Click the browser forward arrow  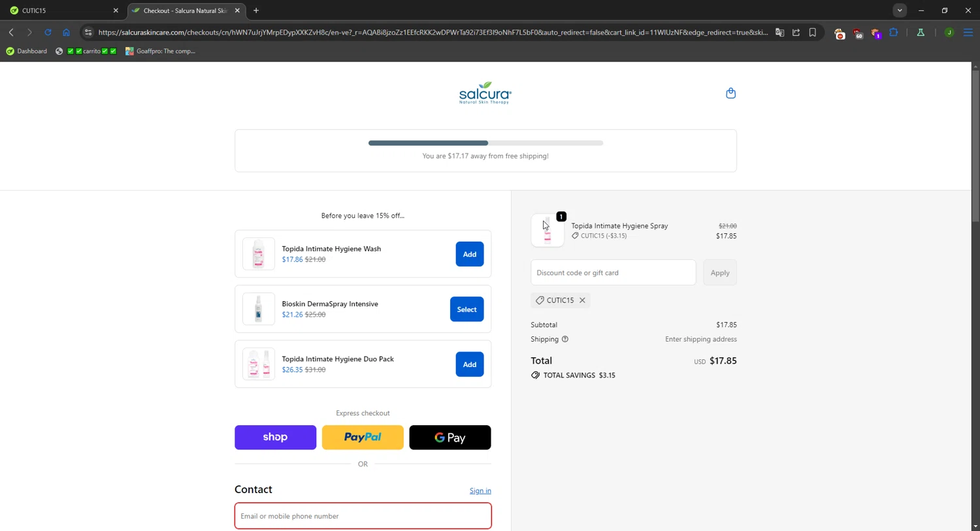(x=29, y=32)
